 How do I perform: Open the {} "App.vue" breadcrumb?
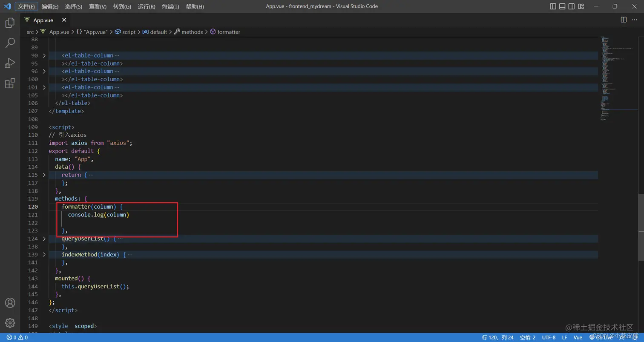92,32
